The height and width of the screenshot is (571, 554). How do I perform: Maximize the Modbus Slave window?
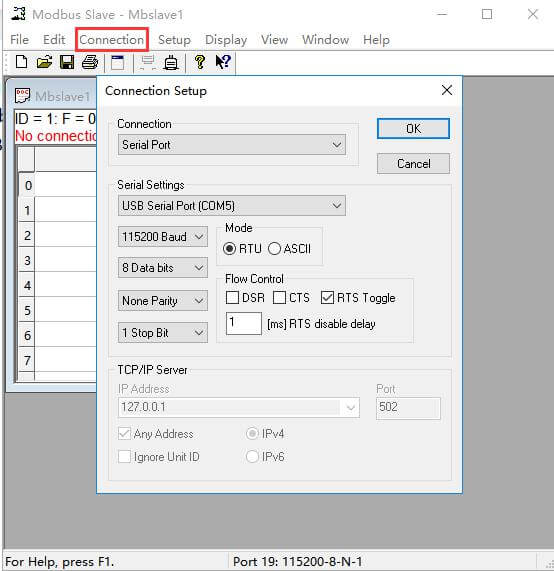[x=487, y=14]
